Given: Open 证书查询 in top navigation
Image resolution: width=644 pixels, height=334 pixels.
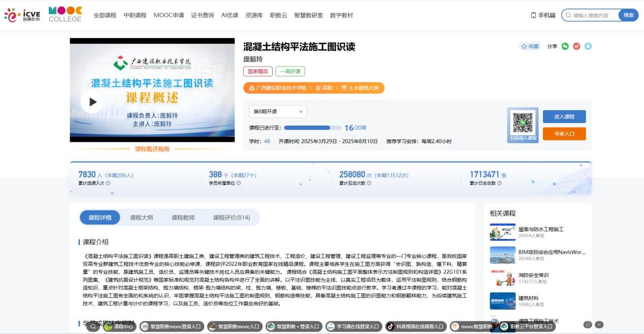Looking at the screenshot, I should click(202, 15).
